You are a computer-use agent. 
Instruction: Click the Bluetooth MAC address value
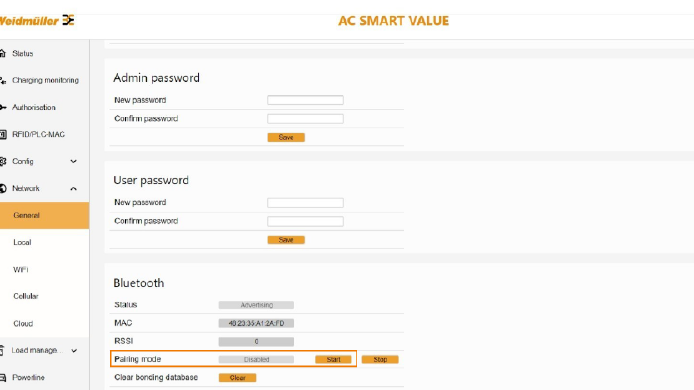[256, 323]
